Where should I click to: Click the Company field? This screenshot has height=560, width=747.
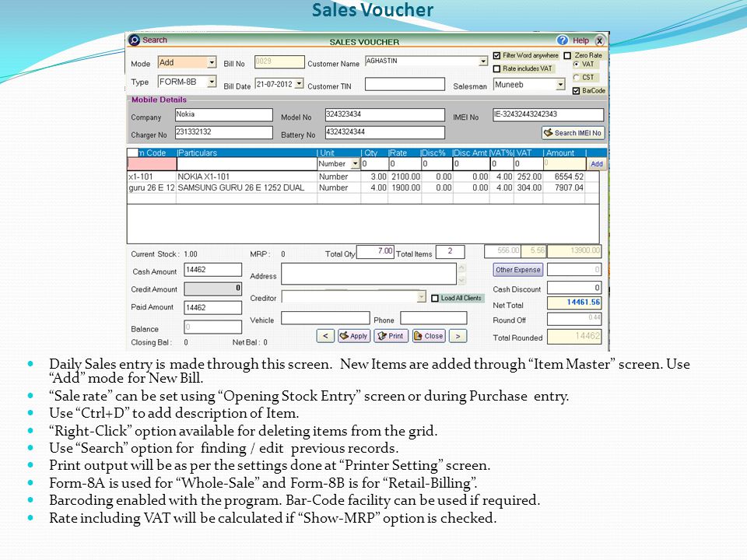pyautogui.click(x=224, y=115)
